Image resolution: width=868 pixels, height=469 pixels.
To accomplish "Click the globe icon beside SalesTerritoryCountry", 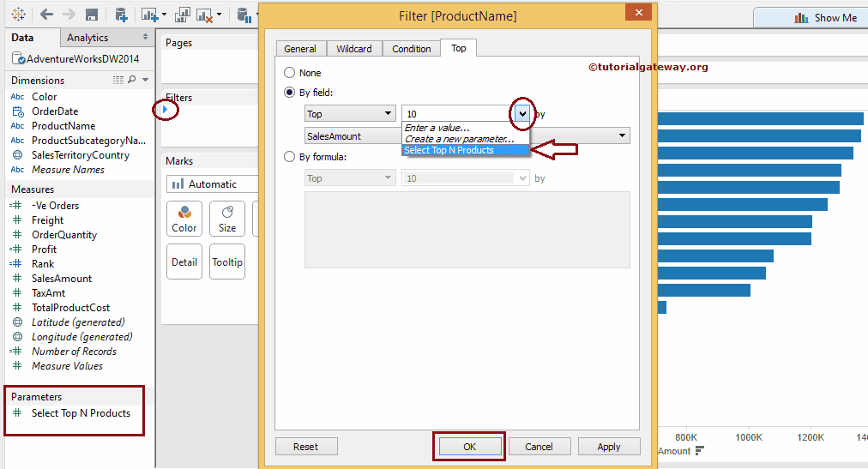I will click(x=18, y=155).
